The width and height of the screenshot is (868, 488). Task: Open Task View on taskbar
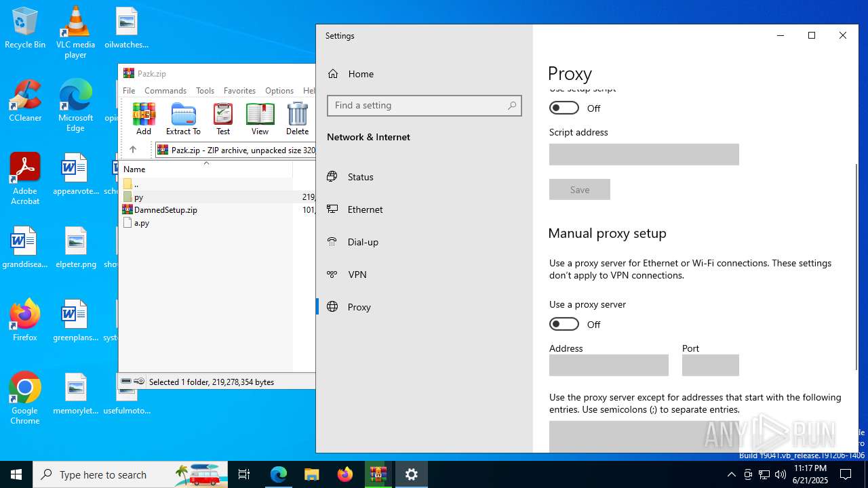pyautogui.click(x=244, y=474)
